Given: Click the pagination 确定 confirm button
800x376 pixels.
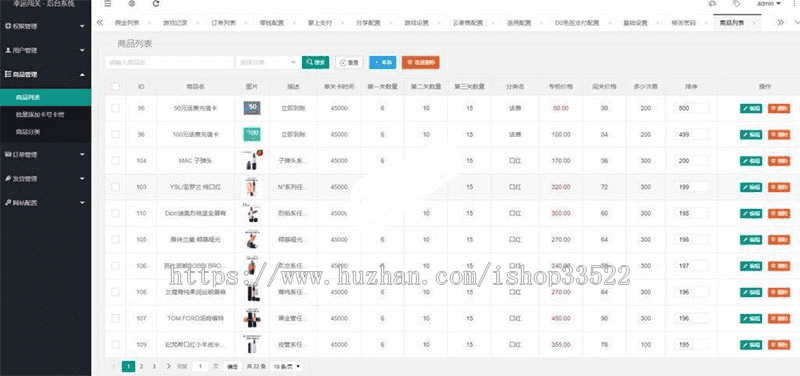Looking at the screenshot, I should point(232,366).
